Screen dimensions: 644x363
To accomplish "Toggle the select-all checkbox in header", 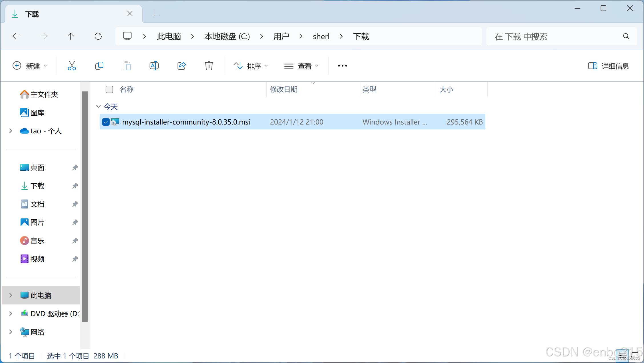I will [x=109, y=89].
